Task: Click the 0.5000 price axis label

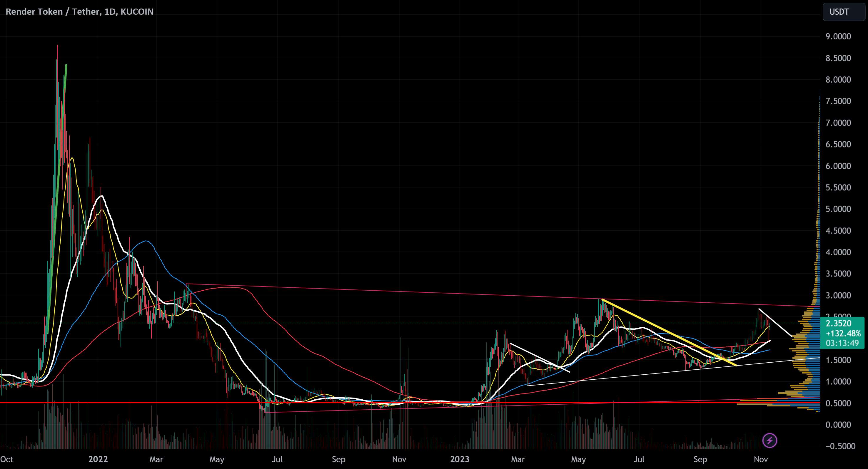Action: pos(838,403)
